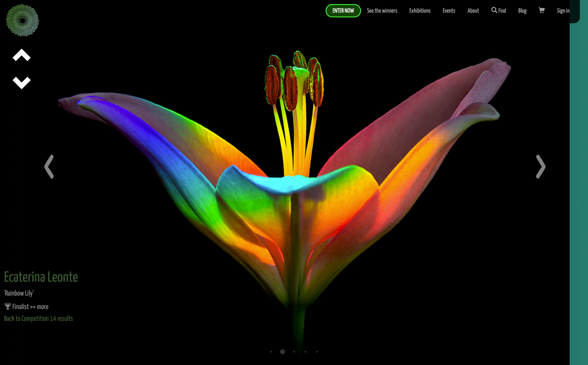This screenshot has height=365, width=588.
Task: Click the green spiral site logo
Action: click(x=22, y=21)
